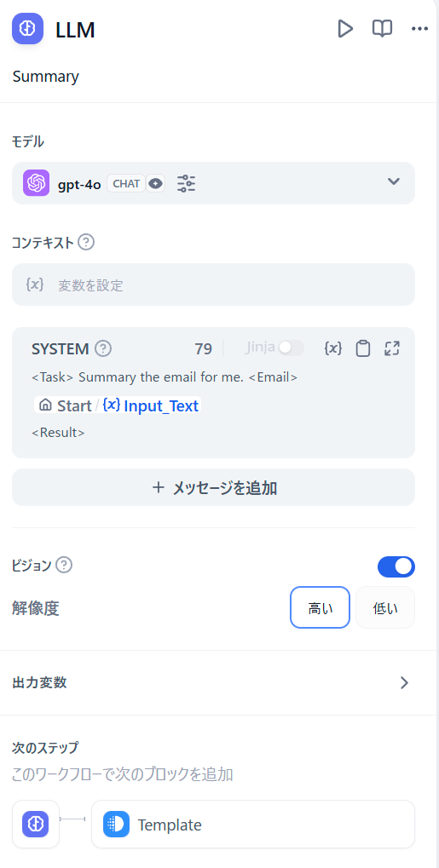The width and height of the screenshot is (439, 868).
Task: Click the SYSTEM help question mark icon
Action: (103, 348)
